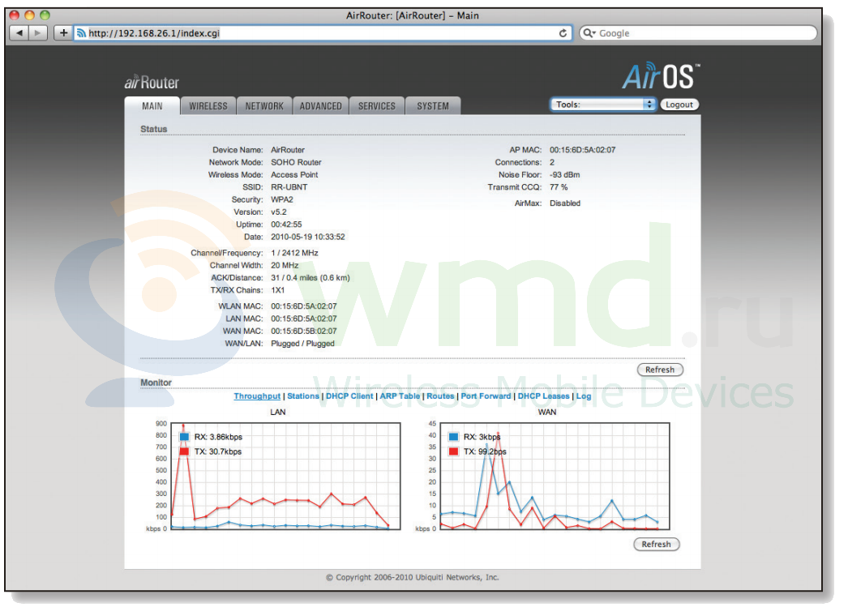The image size is (848, 616).
Task: Open the ADVANCED tab
Action: 321,106
